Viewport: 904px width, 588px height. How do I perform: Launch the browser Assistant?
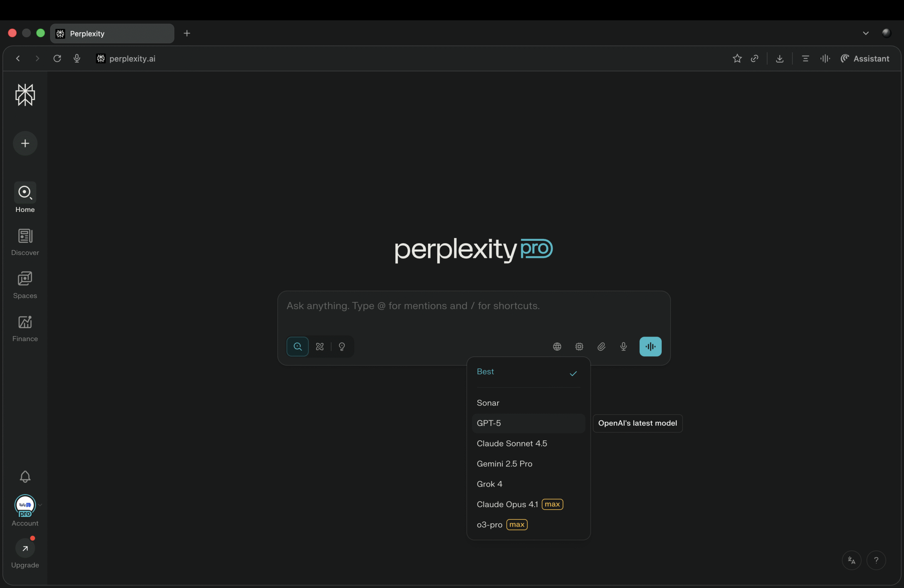point(865,59)
